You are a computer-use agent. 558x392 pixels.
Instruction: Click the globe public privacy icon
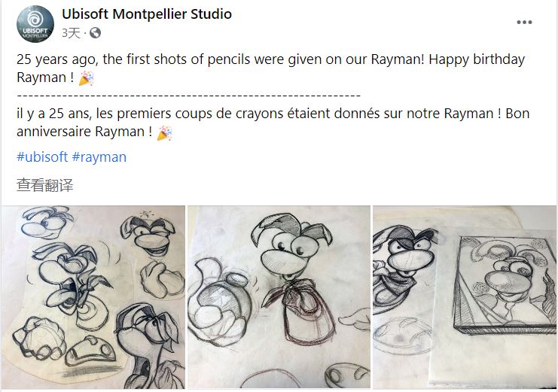click(x=95, y=33)
